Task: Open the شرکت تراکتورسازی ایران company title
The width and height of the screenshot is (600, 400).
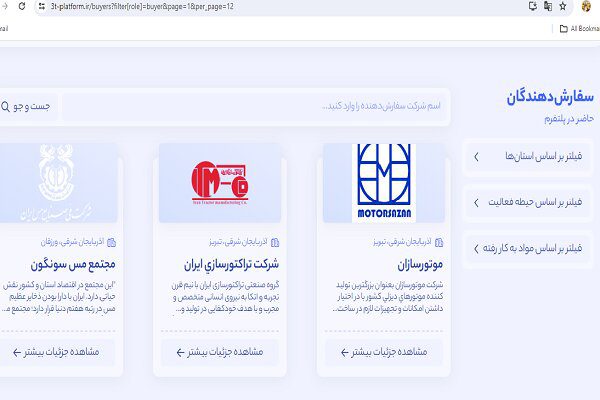Action: click(x=231, y=264)
